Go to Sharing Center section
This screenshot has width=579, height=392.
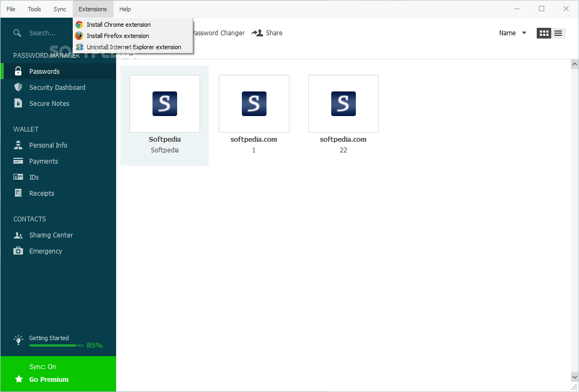58,235
